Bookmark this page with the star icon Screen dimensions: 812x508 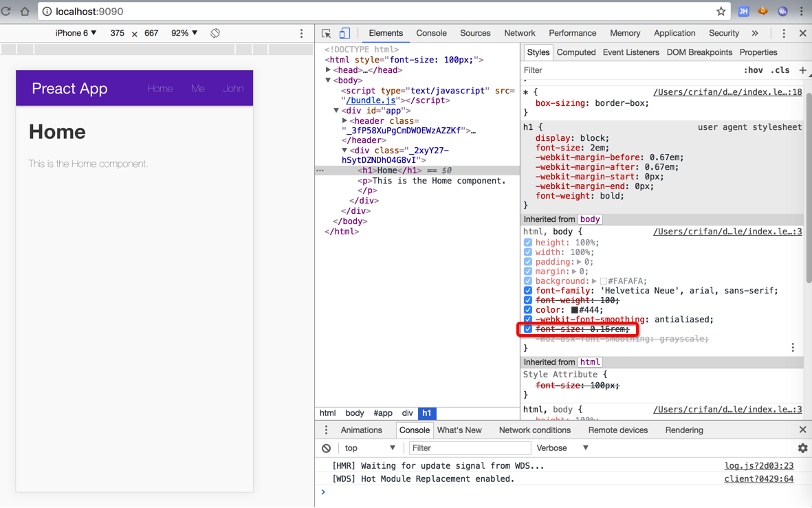click(x=721, y=12)
